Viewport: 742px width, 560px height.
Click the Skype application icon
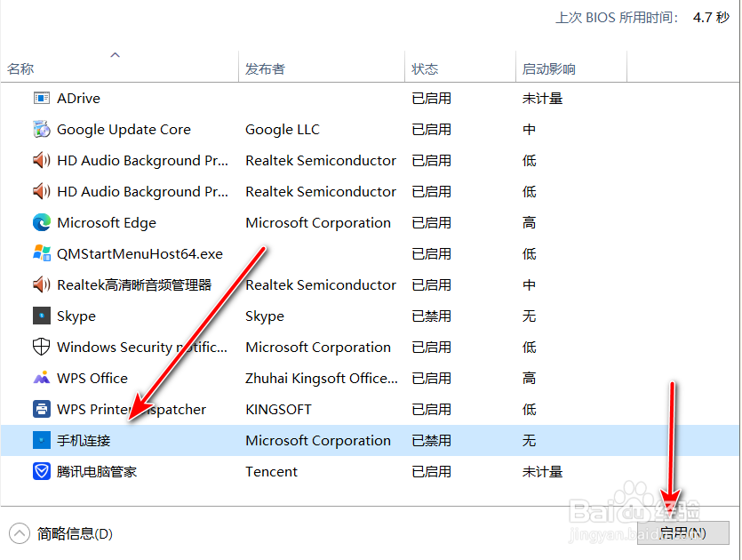(x=41, y=316)
